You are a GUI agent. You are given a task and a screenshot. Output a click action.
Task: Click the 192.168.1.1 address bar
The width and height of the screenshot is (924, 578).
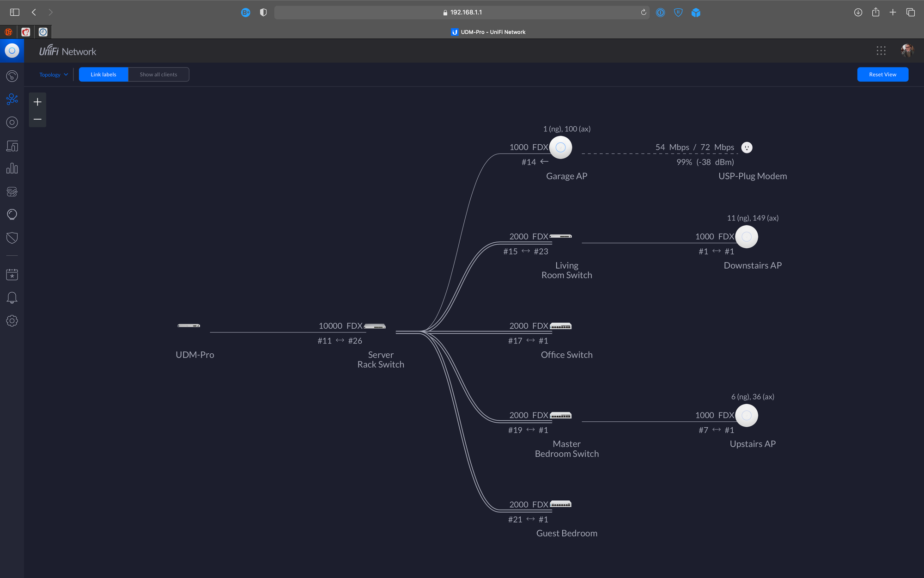pyautogui.click(x=462, y=12)
